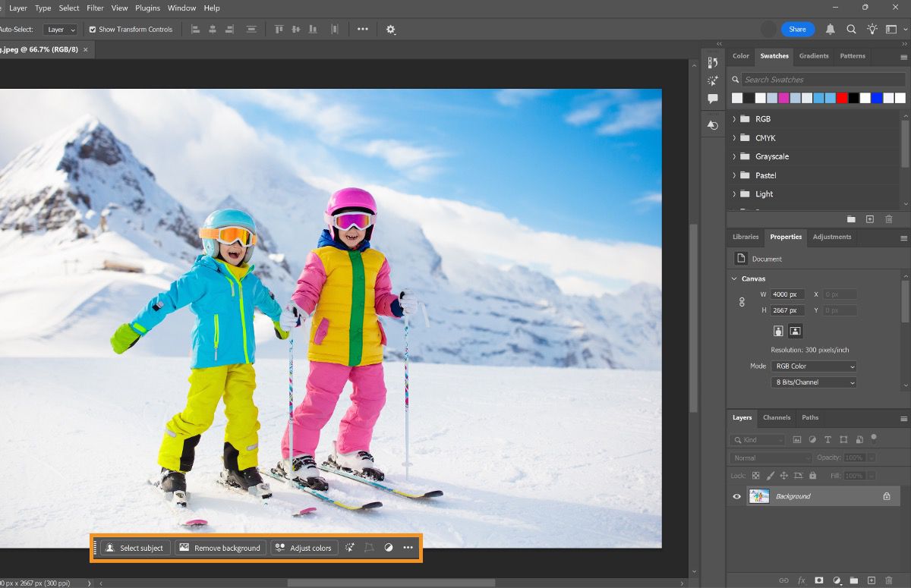Select the contrast circle icon in contextual taskbar
Viewport: 911px width, 588px height.
[x=388, y=548]
